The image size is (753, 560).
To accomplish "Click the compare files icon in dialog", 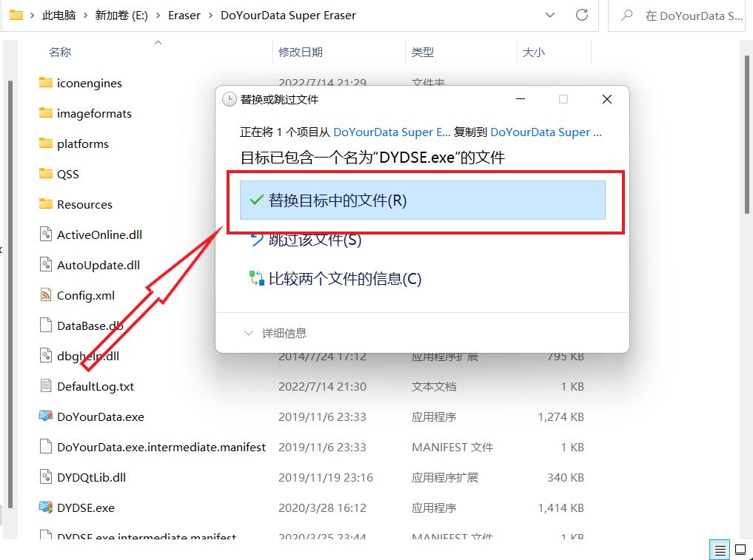I will [256, 278].
